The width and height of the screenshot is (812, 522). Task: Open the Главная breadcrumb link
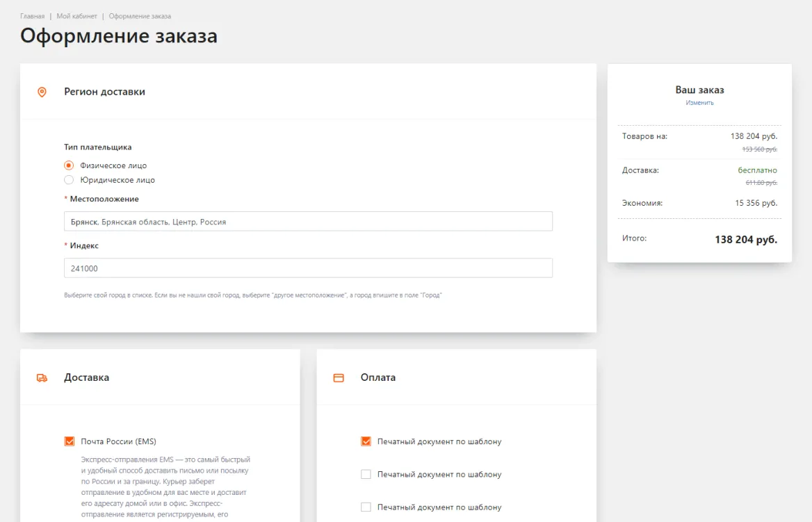[x=32, y=16]
